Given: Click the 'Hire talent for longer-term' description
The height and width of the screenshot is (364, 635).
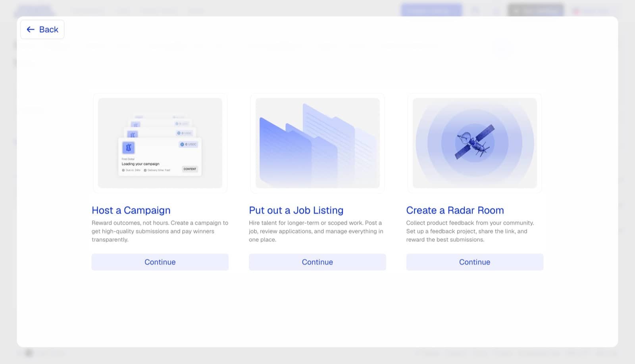Looking at the screenshot, I should click(x=316, y=231).
